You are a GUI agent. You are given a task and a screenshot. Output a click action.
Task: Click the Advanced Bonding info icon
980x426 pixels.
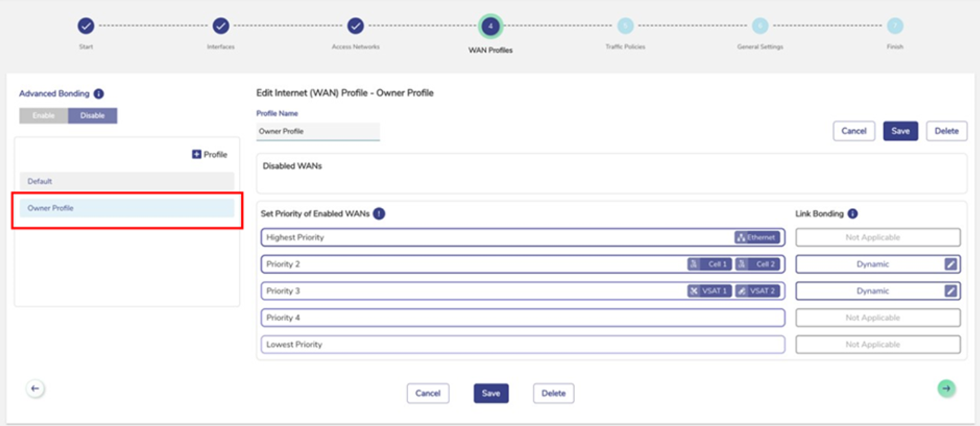click(x=98, y=94)
